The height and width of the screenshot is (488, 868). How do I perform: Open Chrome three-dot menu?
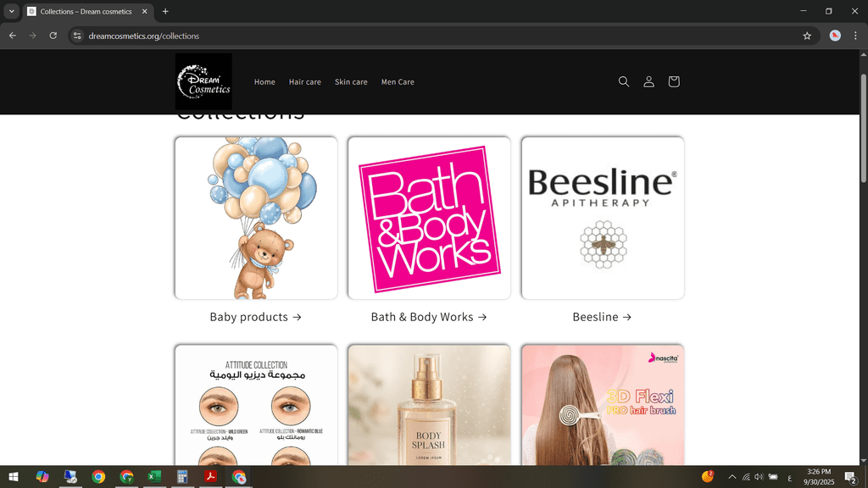tap(855, 36)
